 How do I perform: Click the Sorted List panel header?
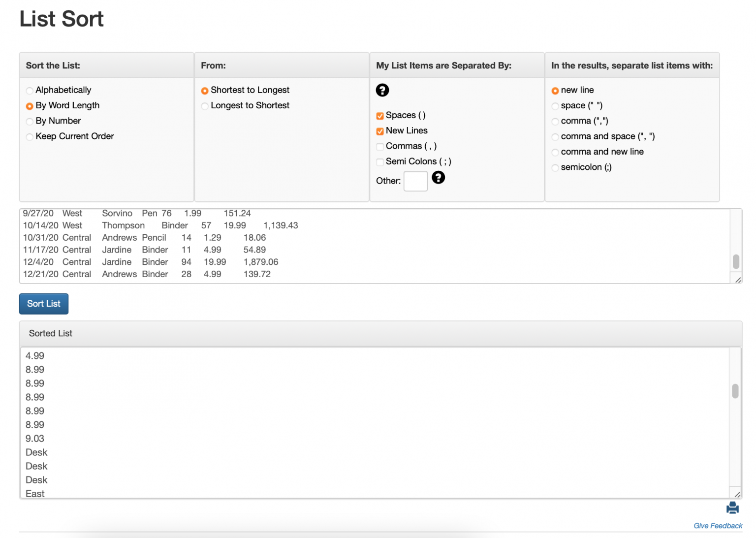click(x=380, y=334)
